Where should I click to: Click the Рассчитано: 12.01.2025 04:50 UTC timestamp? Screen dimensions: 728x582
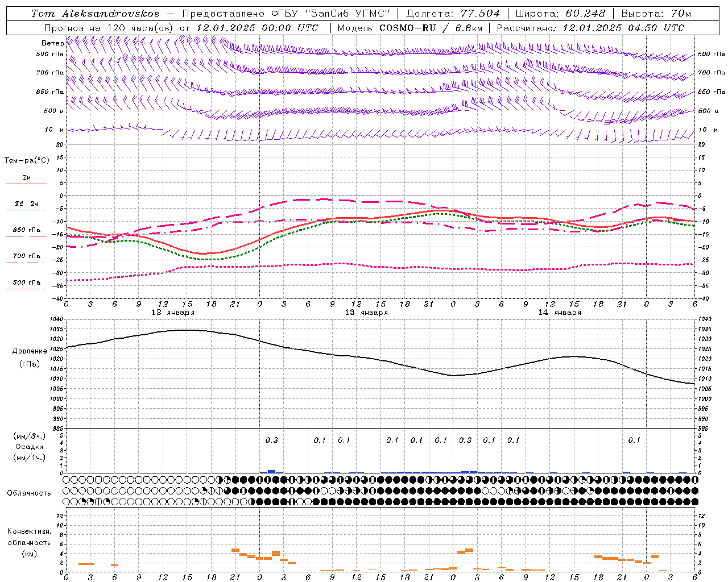590,28
